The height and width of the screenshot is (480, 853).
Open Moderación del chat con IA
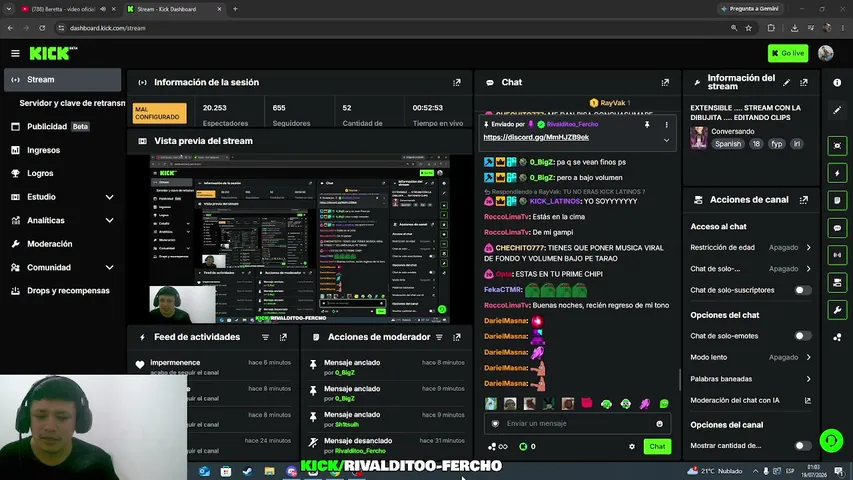[x=751, y=401]
